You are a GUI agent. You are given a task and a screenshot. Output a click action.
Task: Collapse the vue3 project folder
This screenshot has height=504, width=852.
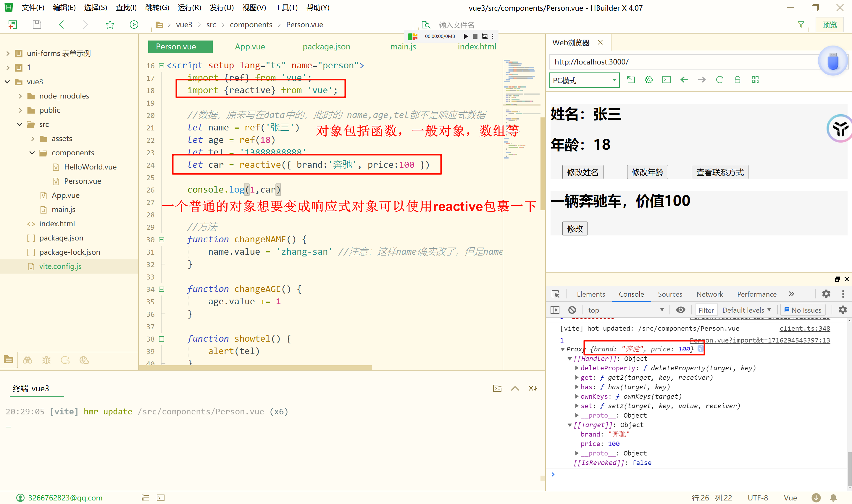7,82
